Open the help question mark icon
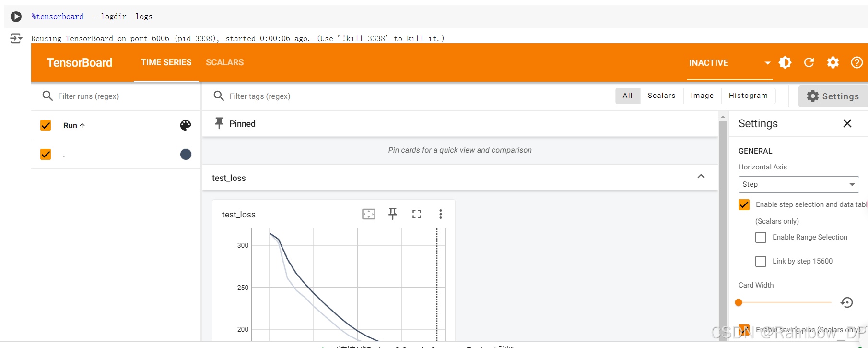This screenshot has width=868, height=348. coord(857,62)
